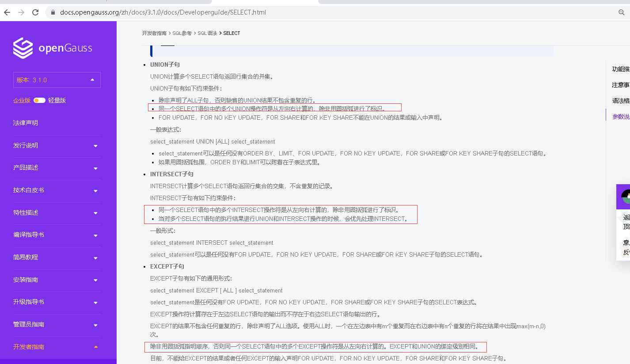Open the 法律声明 sidebar item

pyautogui.click(x=26, y=123)
